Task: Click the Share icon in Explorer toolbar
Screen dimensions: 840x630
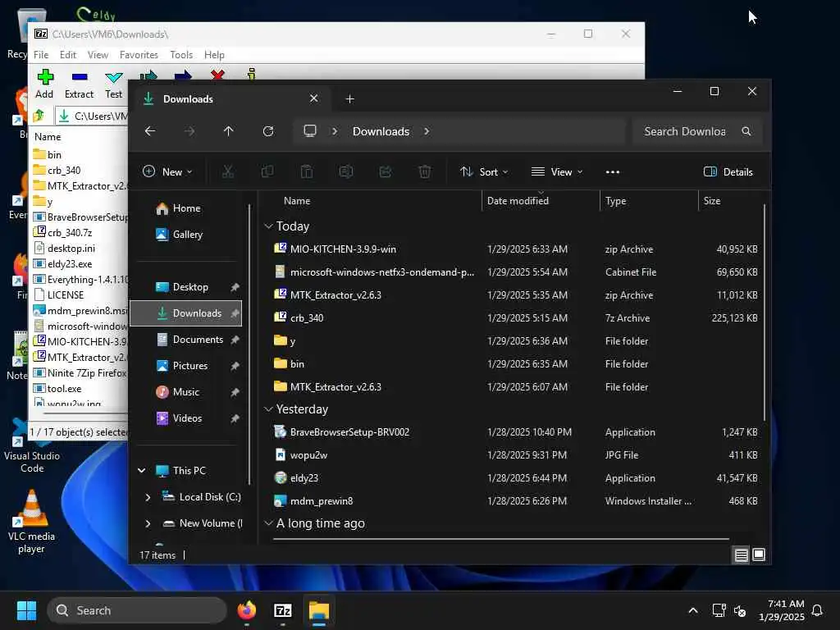Action: pos(386,171)
